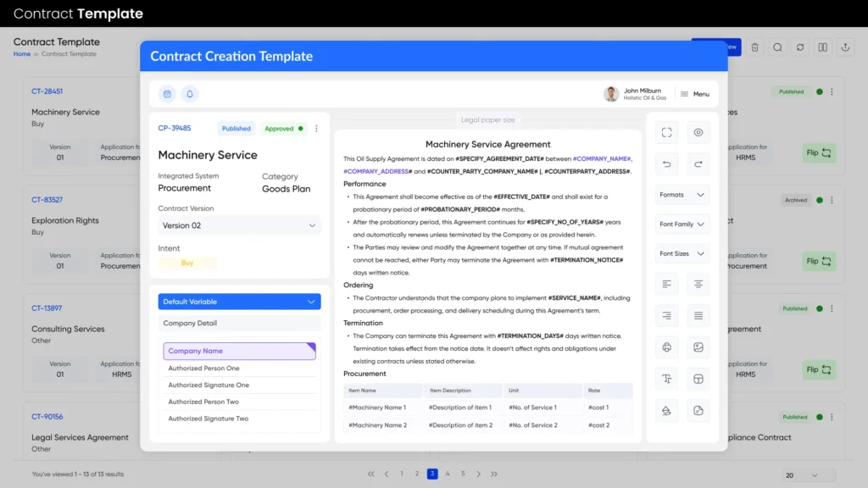Open the Menu next to John Milburn
The image size is (868, 488).
pos(695,93)
